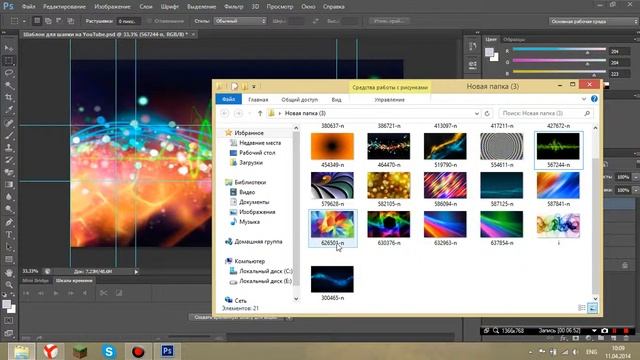
Task: Select the Hand tool
Action: coord(9,273)
